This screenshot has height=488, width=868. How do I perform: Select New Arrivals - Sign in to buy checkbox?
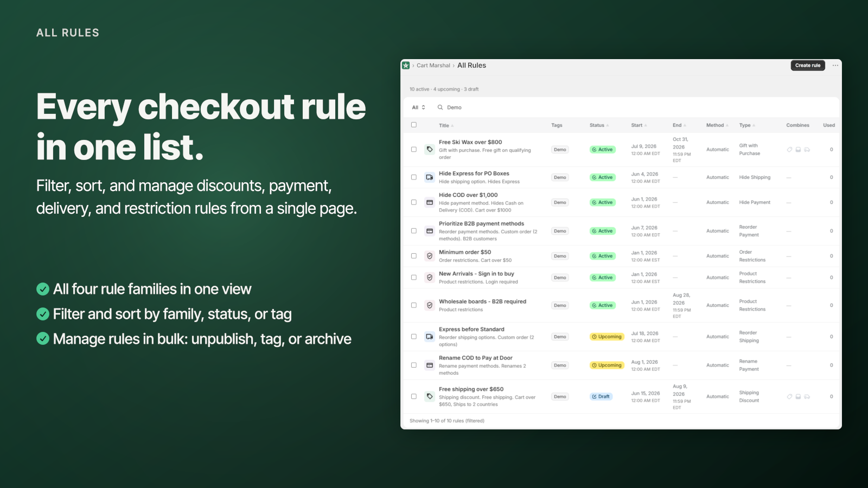(414, 278)
